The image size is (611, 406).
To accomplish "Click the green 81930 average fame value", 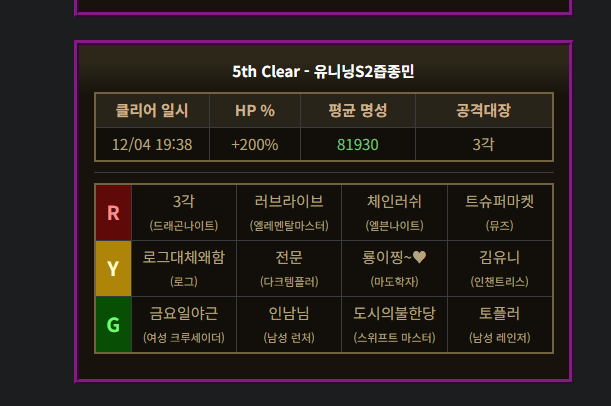I will [x=358, y=144].
